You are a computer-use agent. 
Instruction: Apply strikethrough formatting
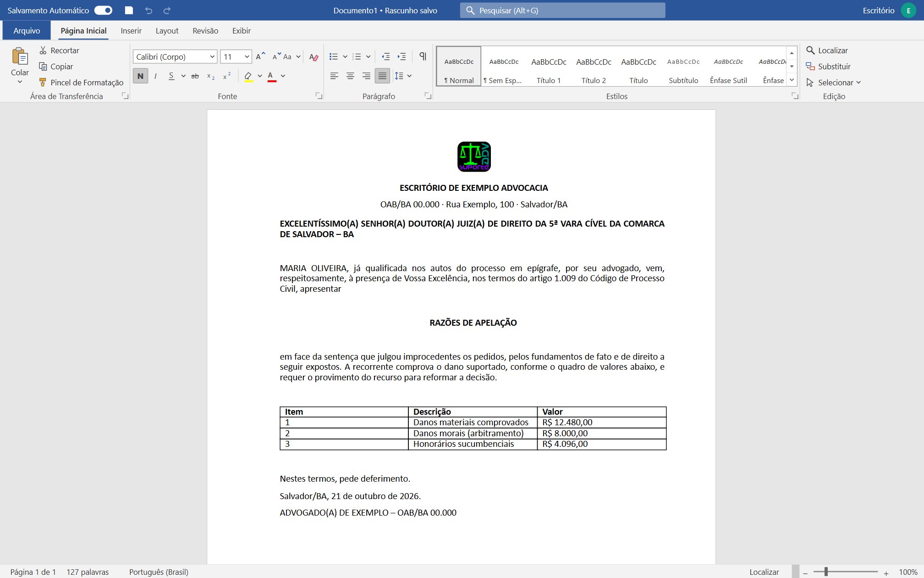[x=195, y=76]
